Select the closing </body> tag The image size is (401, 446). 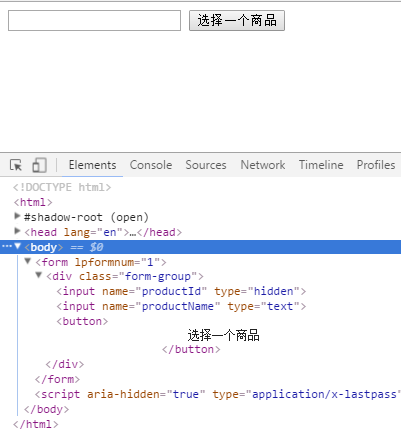point(46,409)
